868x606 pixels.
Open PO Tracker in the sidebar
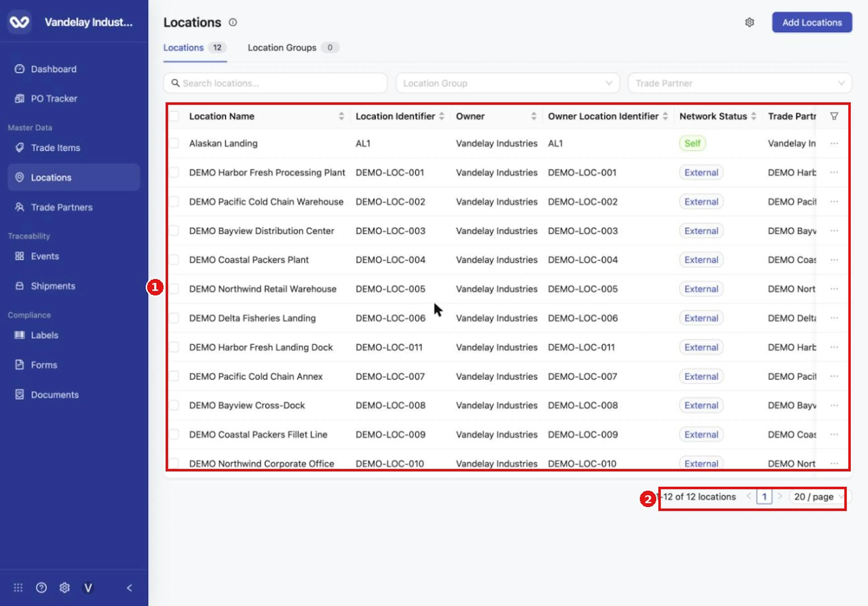pos(74,99)
